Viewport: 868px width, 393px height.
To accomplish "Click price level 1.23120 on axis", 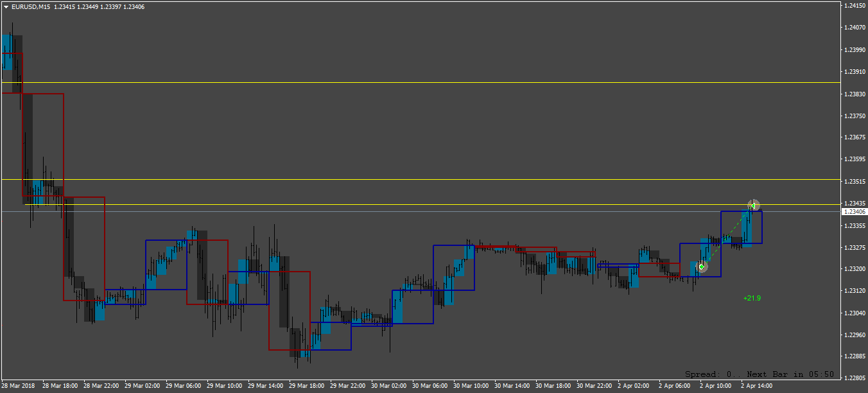I will [x=855, y=290].
